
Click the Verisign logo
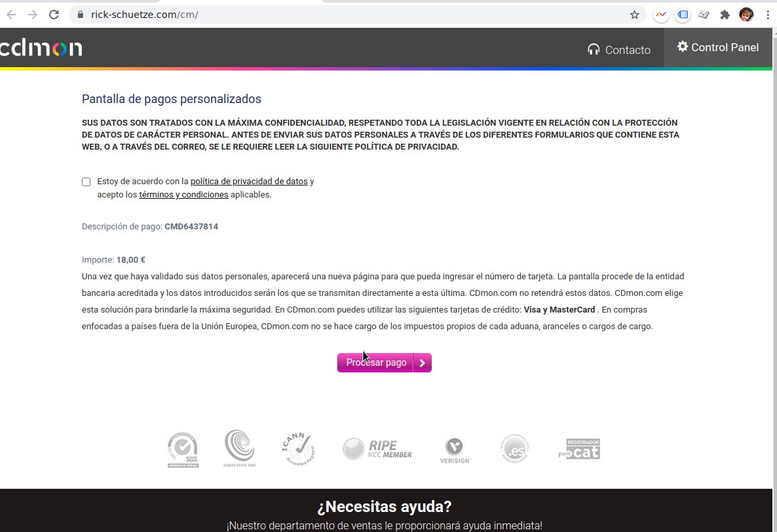[x=455, y=450]
